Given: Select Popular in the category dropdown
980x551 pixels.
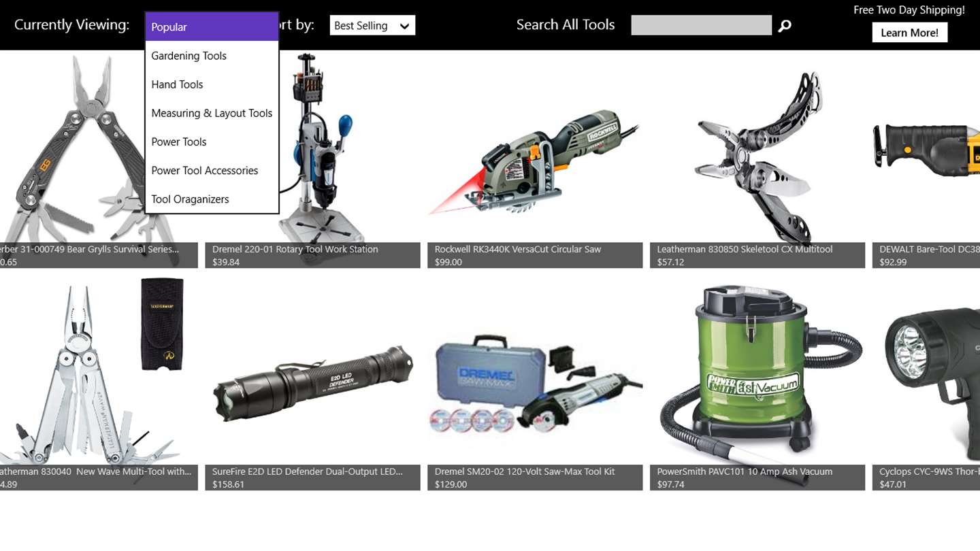Looking at the screenshot, I should pos(212,27).
